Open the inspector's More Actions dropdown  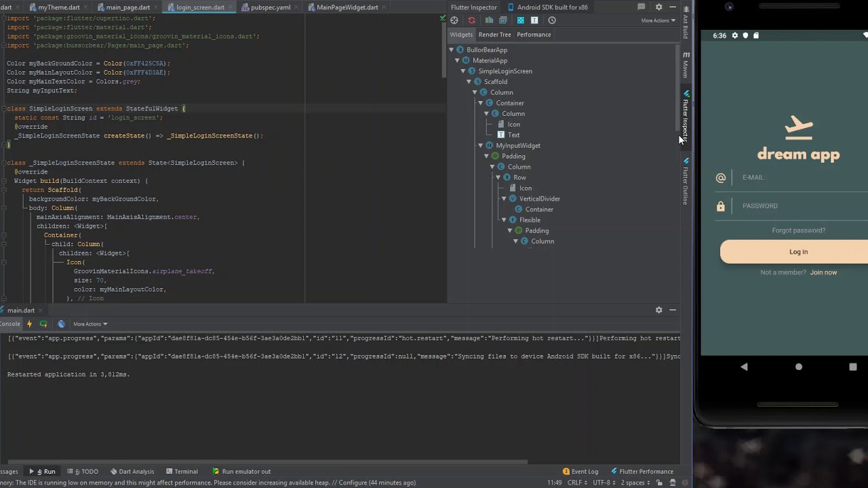pos(658,20)
